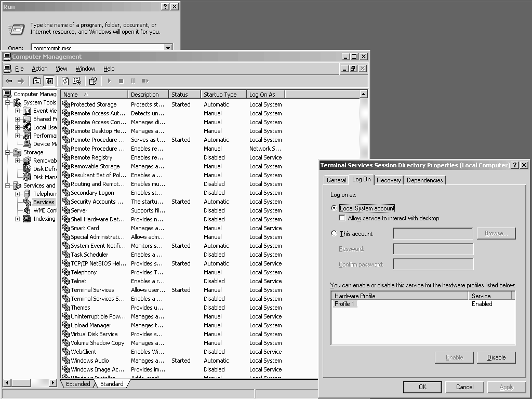Viewport: 532px width, 399px height.
Task: Select the Event Viewer tree icon
Action: click(x=27, y=111)
